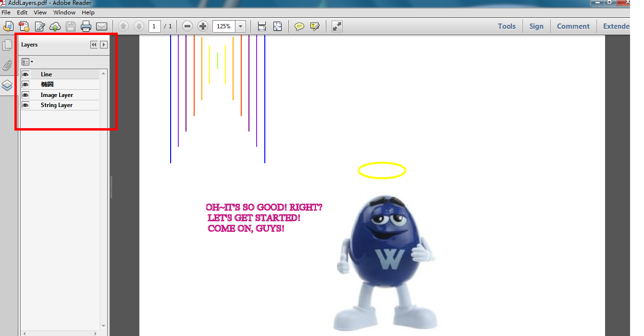The width and height of the screenshot is (644, 336).
Task: Select the 椭圆 layer name
Action: [x=47, y=84]
